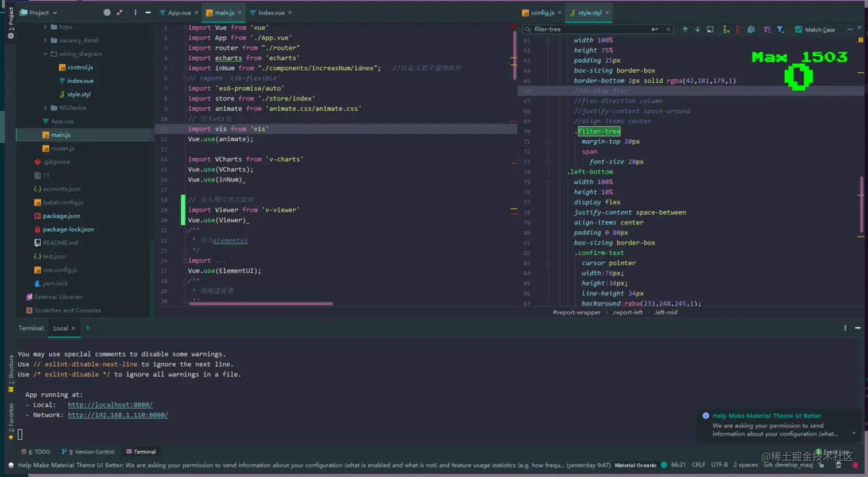
Task: Toggle multiline mode in find bar
Action: point(767,29)
